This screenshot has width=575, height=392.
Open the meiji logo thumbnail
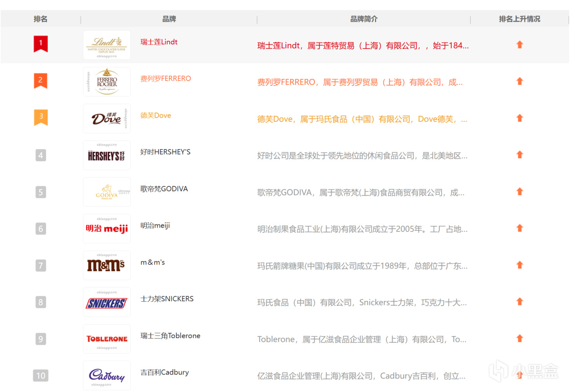[x=107, y=229]
